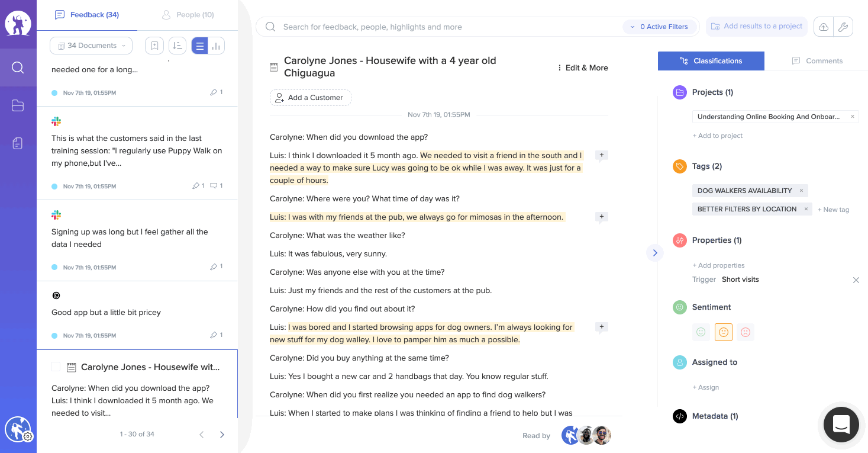This screenshot has width=868, height=453.
Task: Open the 'Good app but a little bit pricey' feedback
Action: coord(137,315)
